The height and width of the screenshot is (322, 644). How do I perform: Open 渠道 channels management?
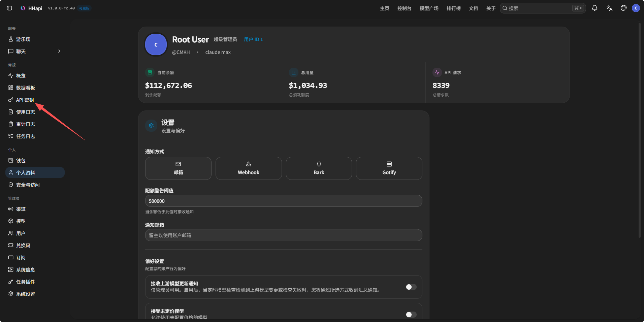[x=35, y=209]
